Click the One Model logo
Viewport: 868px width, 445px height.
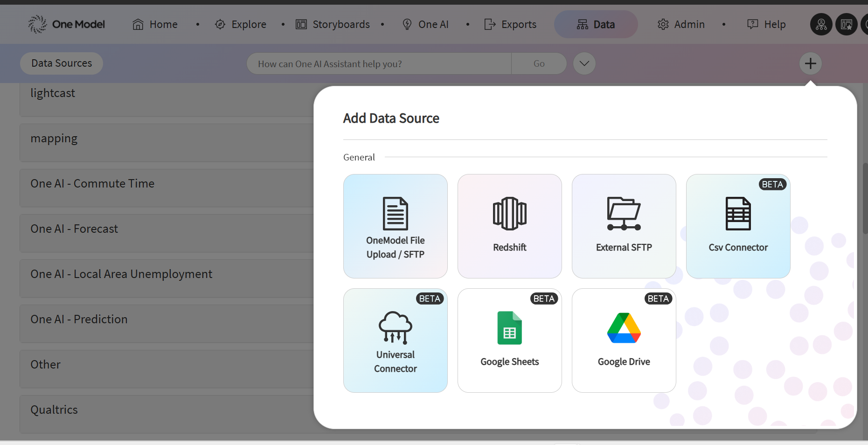(x=67, y=24)
